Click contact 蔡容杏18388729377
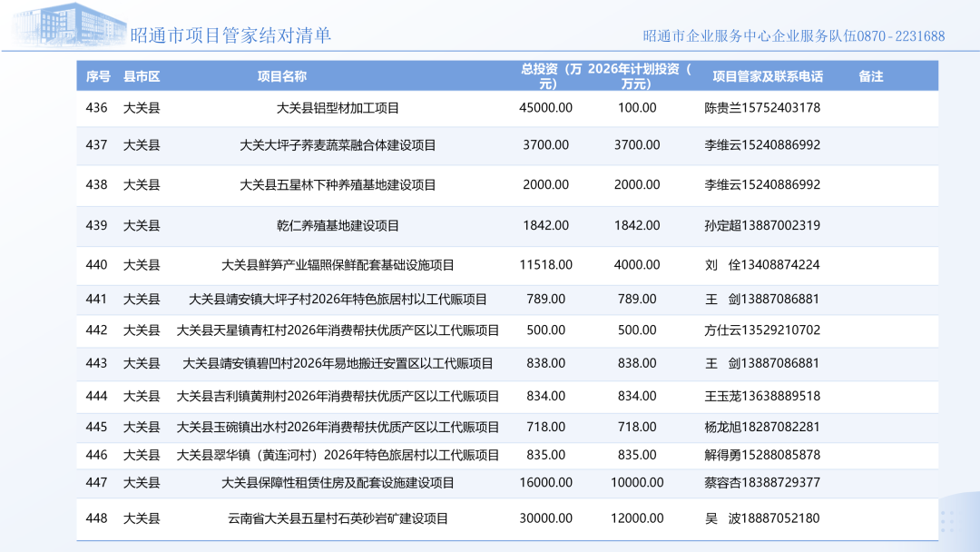The image size is (980, 552). click(762, 482)
